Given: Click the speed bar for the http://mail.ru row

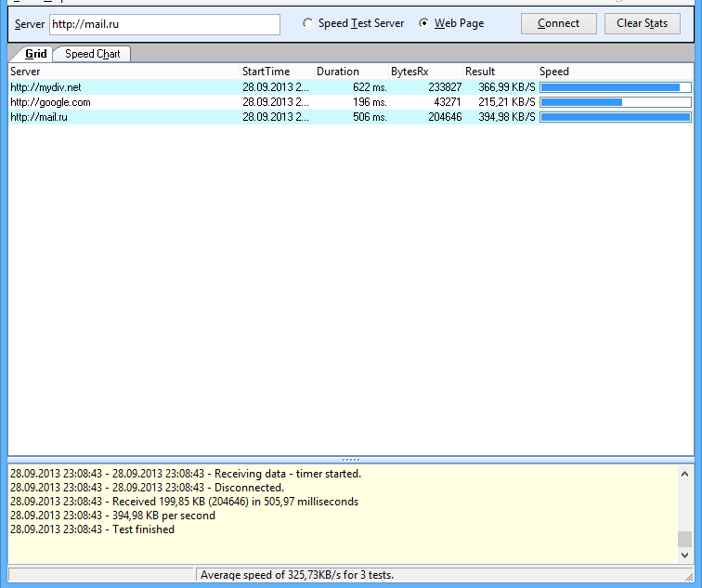Looking at the screenshot, I should click(615, 117).
